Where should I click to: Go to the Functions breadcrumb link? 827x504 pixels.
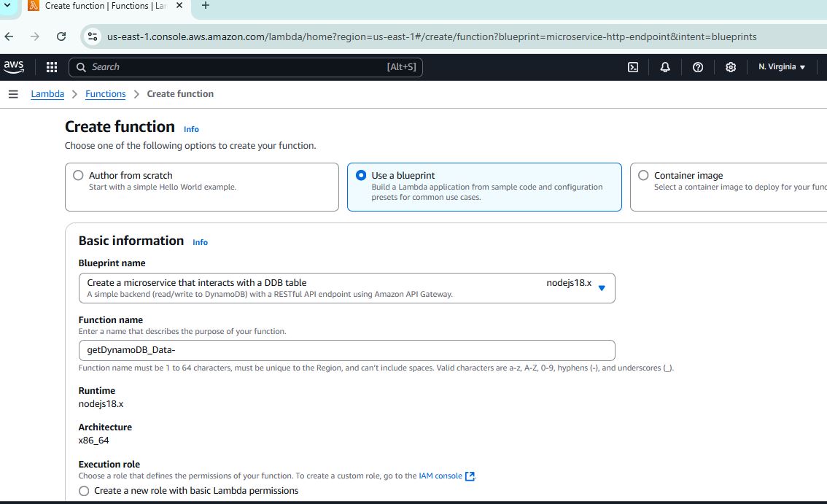[106, 94]
